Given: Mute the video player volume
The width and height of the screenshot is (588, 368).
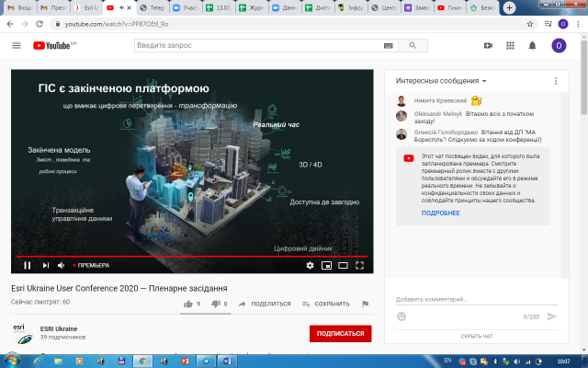Looking at the screenshot, I should tap(61, 265).
